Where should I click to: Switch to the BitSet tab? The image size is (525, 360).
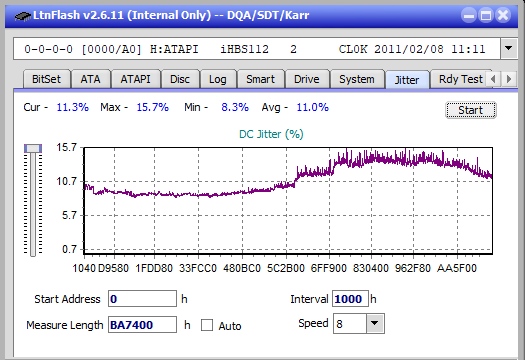coord(46,79)
